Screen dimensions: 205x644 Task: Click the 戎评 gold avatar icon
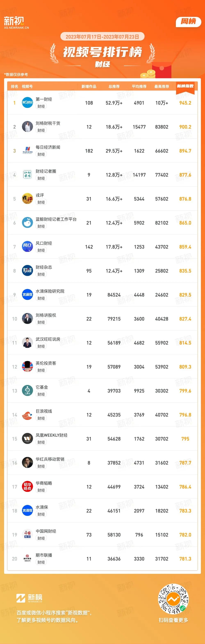pyautogui.click(x=27, y=199)
